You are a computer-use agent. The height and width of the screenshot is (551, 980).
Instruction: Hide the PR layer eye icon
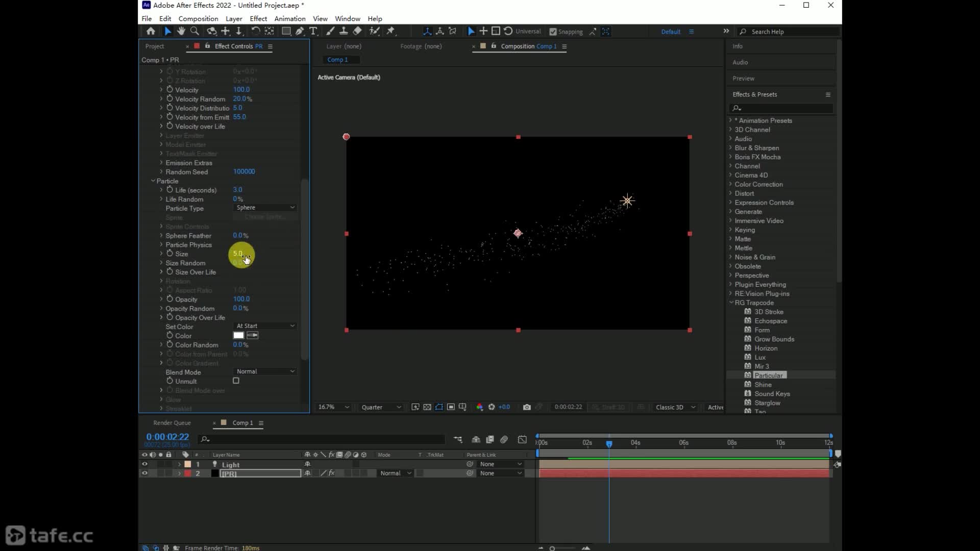[x=144, y=473]
